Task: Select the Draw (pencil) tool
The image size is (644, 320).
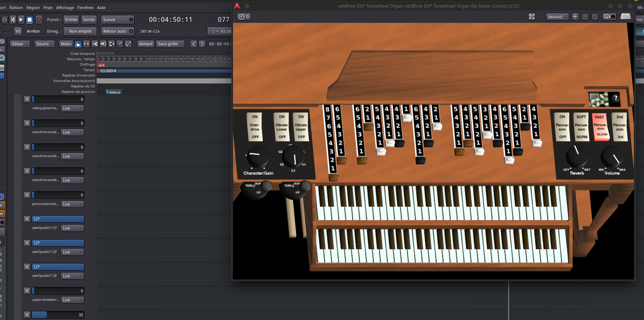Action: point(120,44)
